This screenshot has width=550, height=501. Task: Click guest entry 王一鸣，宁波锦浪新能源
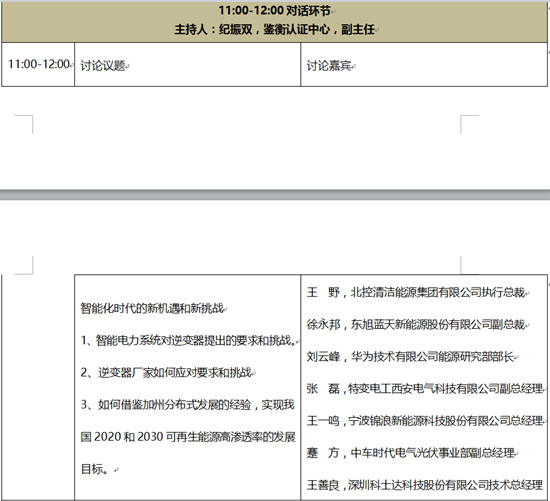click(425, 421)
